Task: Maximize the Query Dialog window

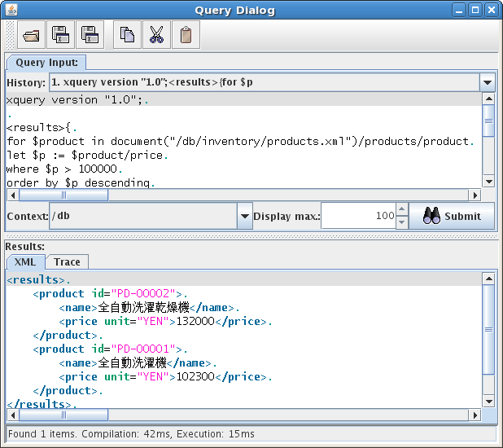Action: [x=476, y=11]
